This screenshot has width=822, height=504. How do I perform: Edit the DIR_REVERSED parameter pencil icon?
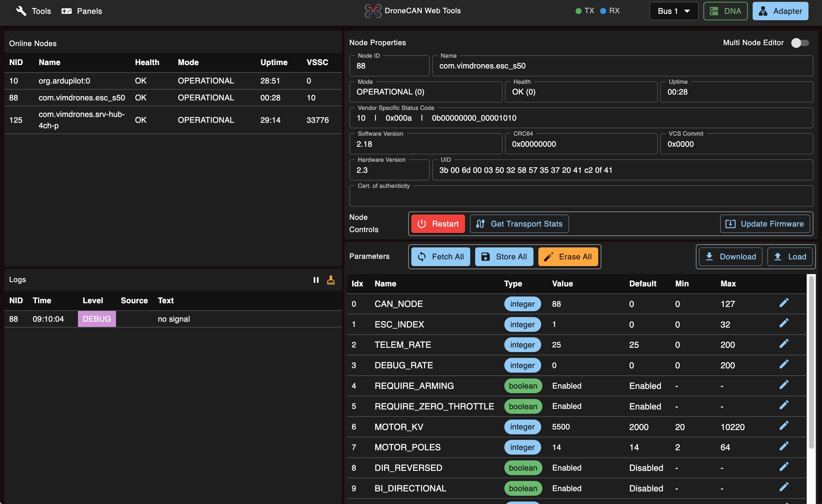coord(784,467)
